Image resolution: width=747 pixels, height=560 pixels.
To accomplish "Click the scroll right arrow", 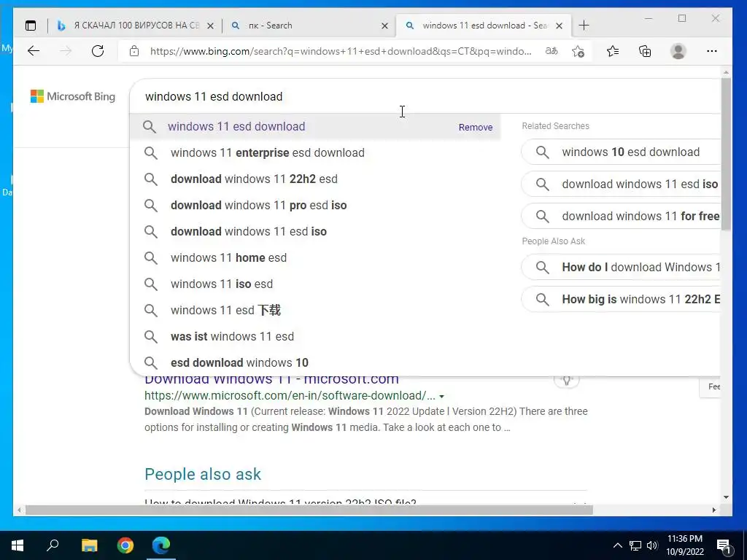I will click(x=713, y=510).
